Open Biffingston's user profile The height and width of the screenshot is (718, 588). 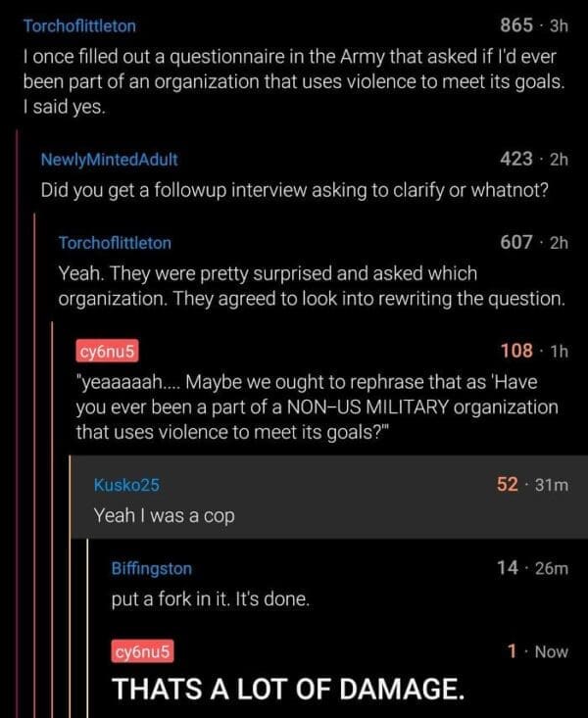click(152, 568)
